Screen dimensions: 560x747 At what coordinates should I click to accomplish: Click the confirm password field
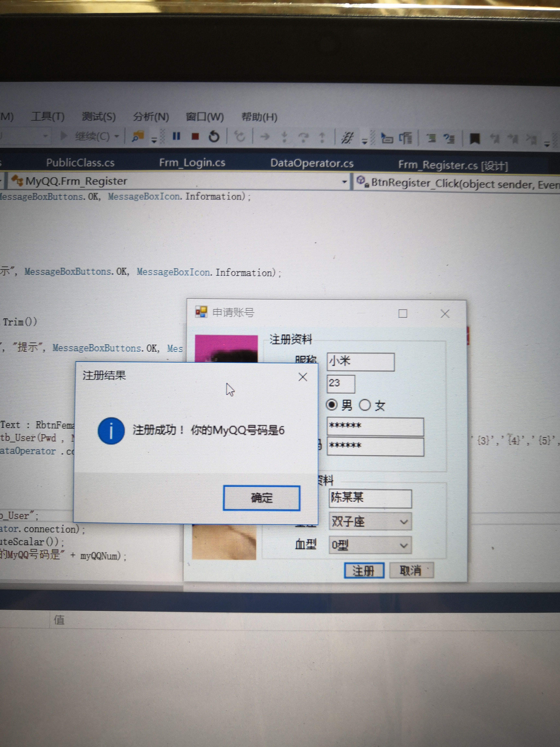(x=375, y=446)
